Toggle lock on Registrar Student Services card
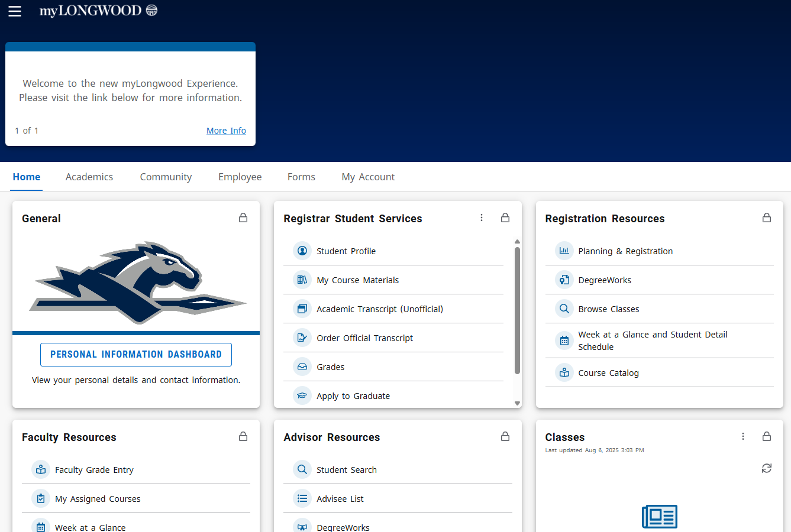 pos(505,218)
